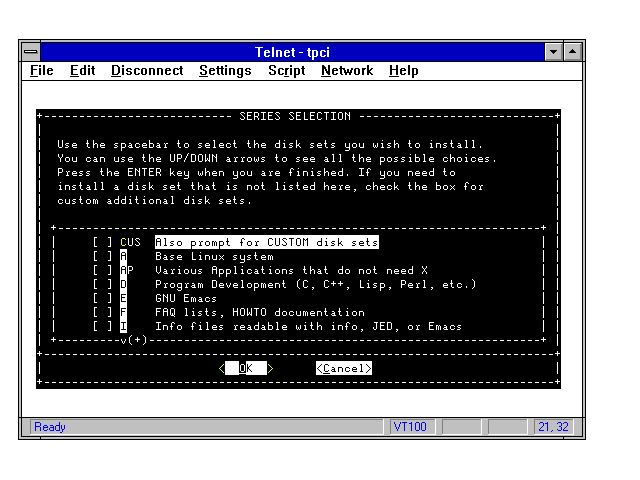Open the Settings menu
640x480 pixels.
tap(225, 71)
